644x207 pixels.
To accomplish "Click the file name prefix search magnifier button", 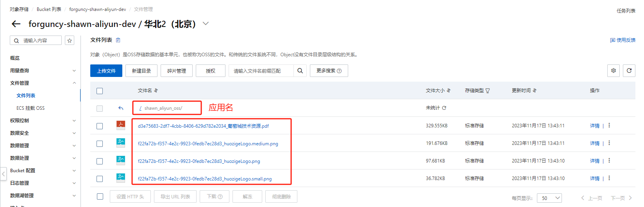I will point(300,71).
